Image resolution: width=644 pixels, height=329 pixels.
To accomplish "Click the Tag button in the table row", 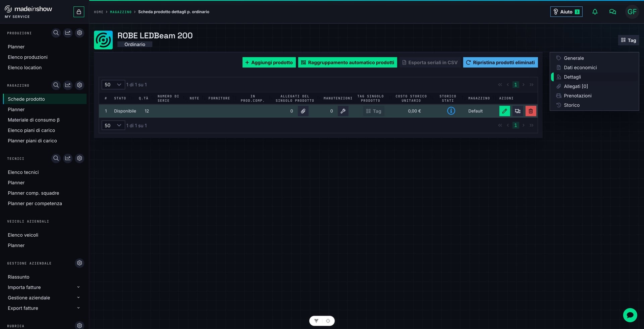I will point(374,111).
